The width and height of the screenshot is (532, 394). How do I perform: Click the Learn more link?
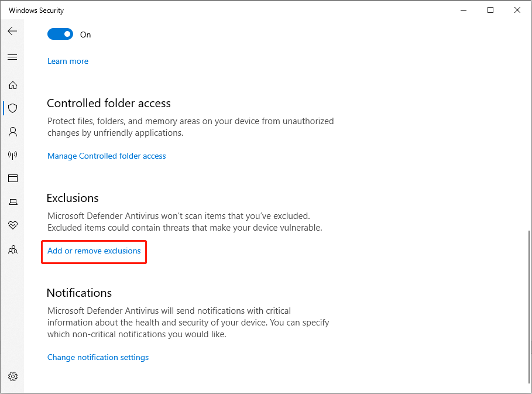pyautogui.click(x=68, y=61)
